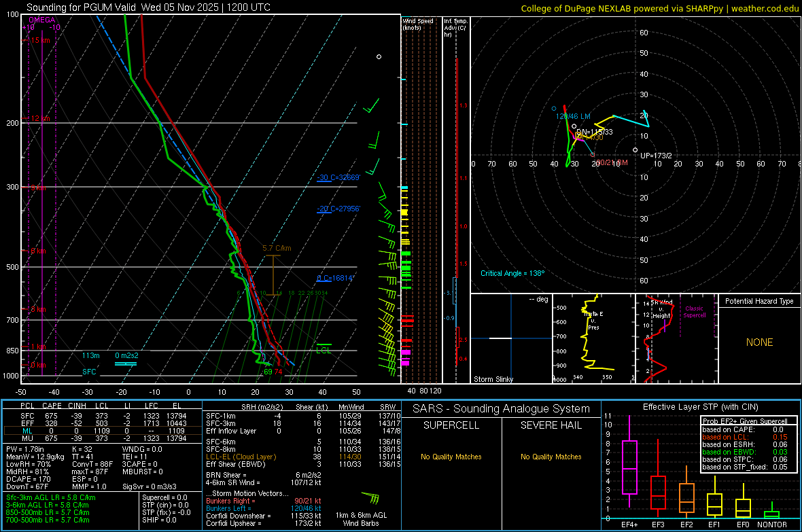This screenshot has height=532, width=802.
Task: Click the K = 32 index value
Action: 82,449
